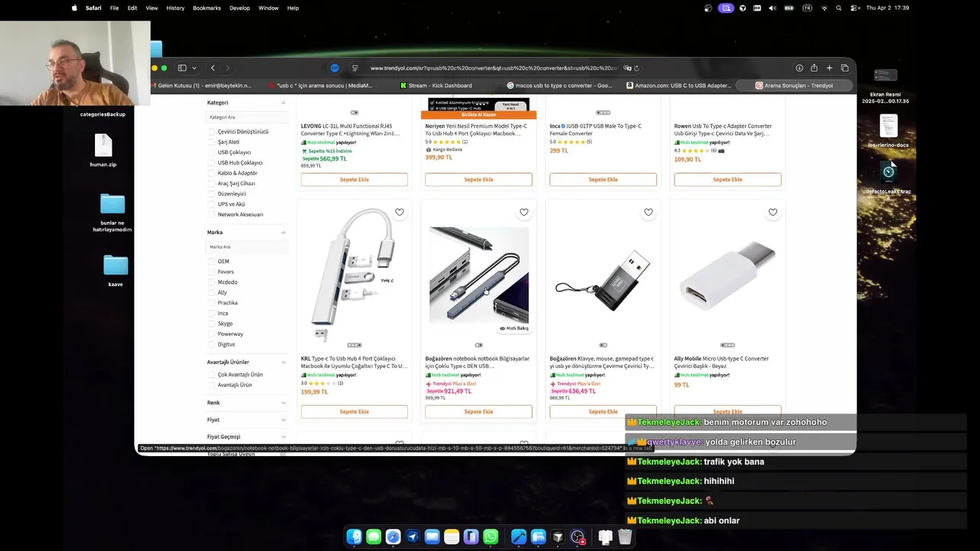Viewport: 980px width, 551px height.
Task: Favorite the Ally Mobile Micro USB converter
Action: (773, 212)
